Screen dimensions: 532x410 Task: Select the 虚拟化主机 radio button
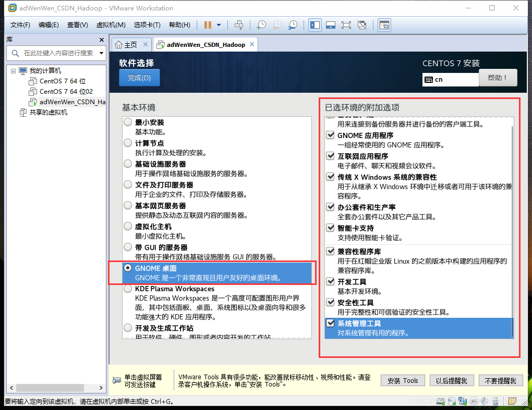128,226
